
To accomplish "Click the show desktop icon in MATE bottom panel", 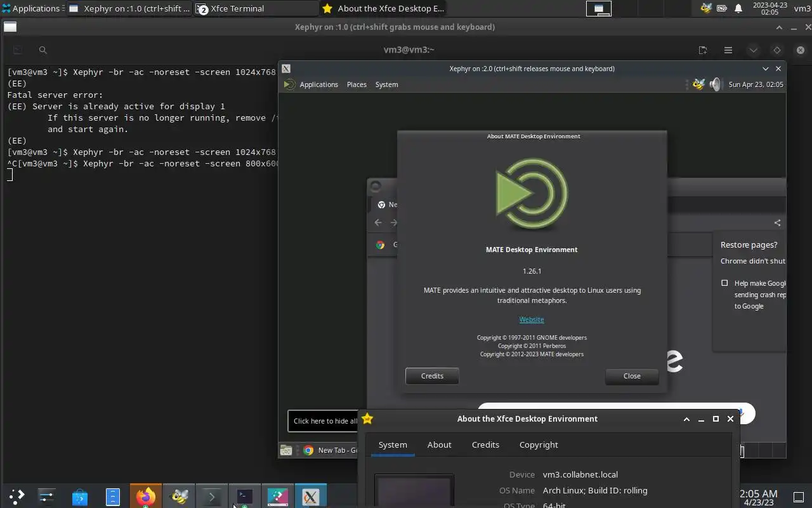I will [286, 450].
